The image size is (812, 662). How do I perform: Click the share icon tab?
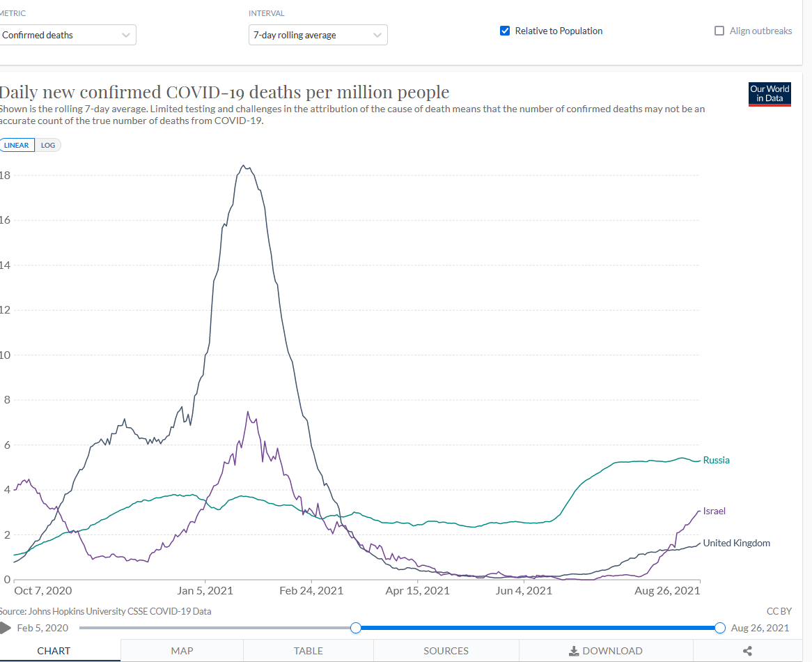pos(747,651)
